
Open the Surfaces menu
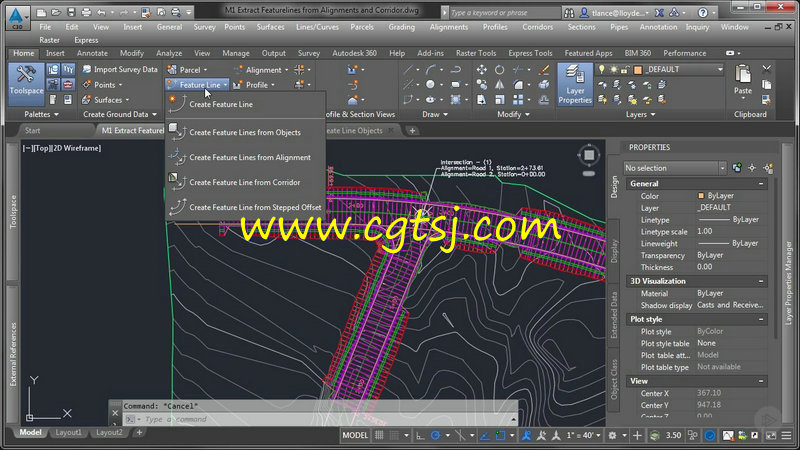[x=270, y=27]
